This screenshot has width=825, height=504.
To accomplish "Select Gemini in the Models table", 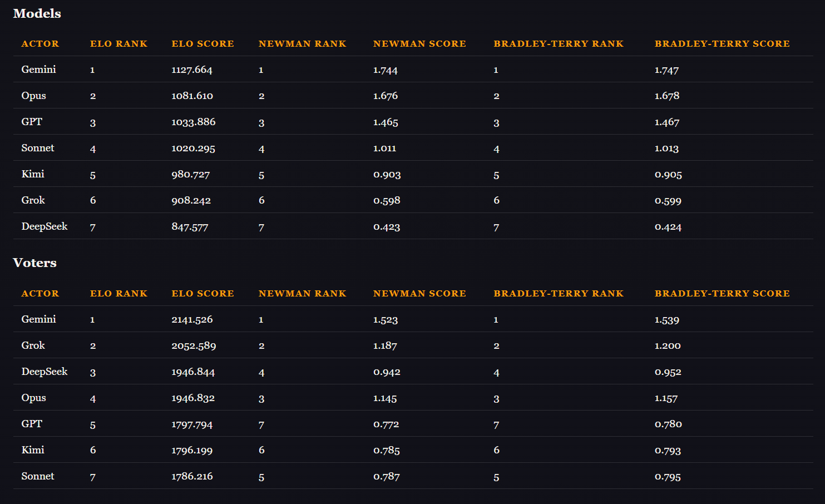I will (x=38, y=70).
